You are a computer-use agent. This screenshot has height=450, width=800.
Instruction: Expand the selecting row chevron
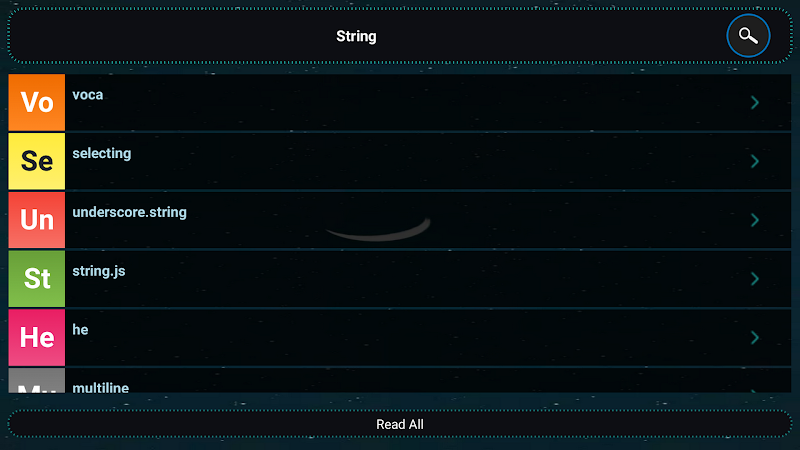pyautogui.click(x=755, y=161)
